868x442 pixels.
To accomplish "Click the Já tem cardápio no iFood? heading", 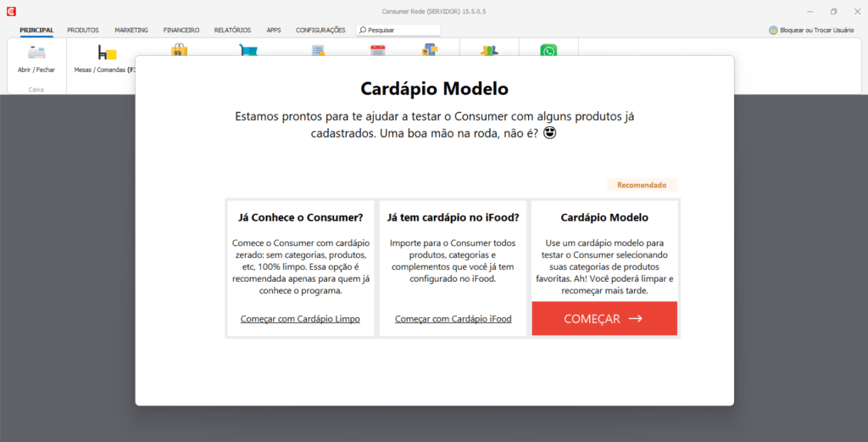I will pyautogui.click(x=453, y=218).
